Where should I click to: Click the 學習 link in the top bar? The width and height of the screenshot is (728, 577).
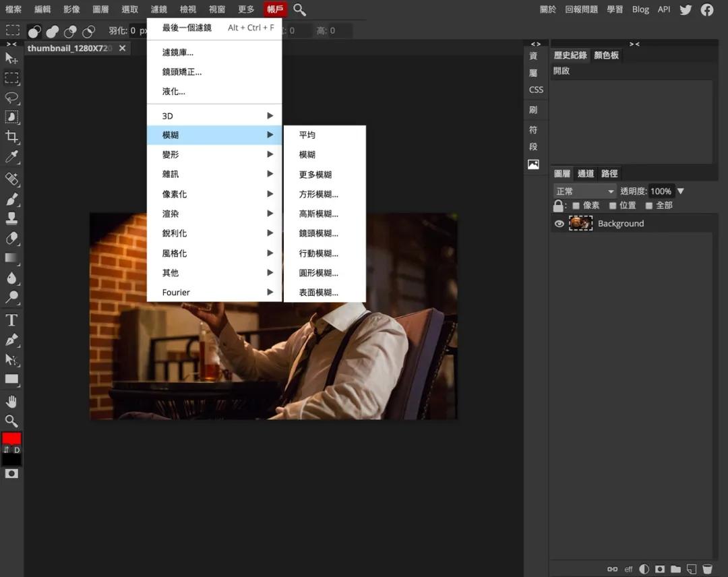pos(614,9)
